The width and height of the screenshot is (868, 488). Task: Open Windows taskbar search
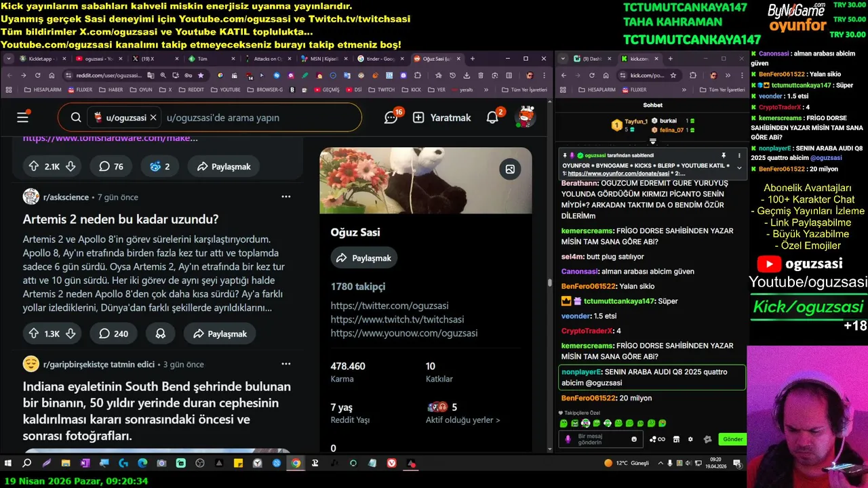coord(27,464)
